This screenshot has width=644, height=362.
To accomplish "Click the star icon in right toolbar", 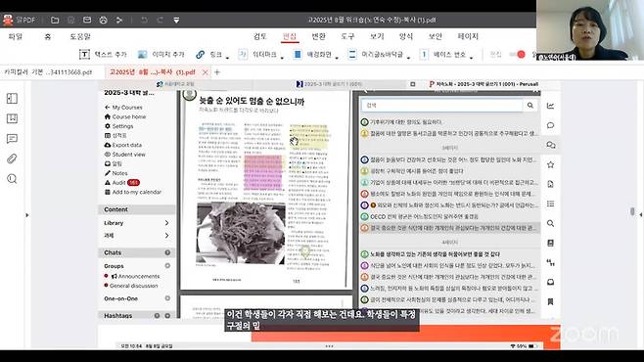I will click(551, 165).
